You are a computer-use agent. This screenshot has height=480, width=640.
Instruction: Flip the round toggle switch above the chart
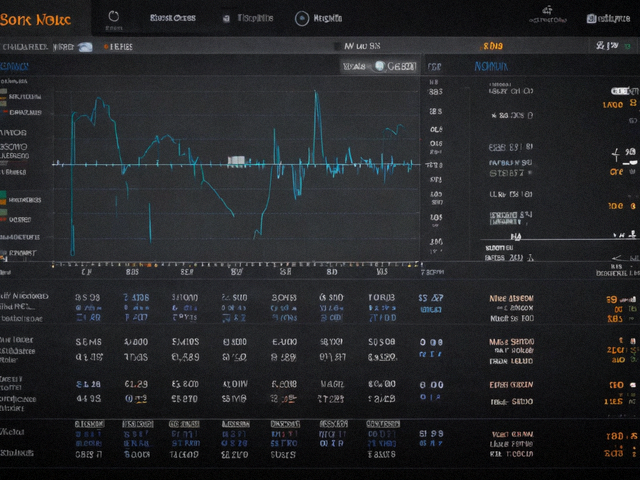(380, 66)
